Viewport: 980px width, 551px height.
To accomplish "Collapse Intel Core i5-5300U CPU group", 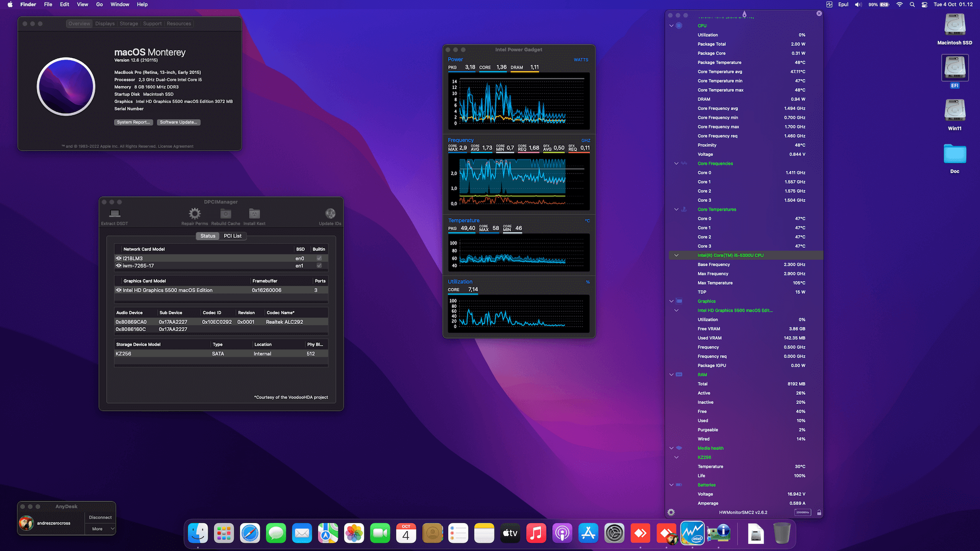I will pyautogui.click(x=676, y=255).
